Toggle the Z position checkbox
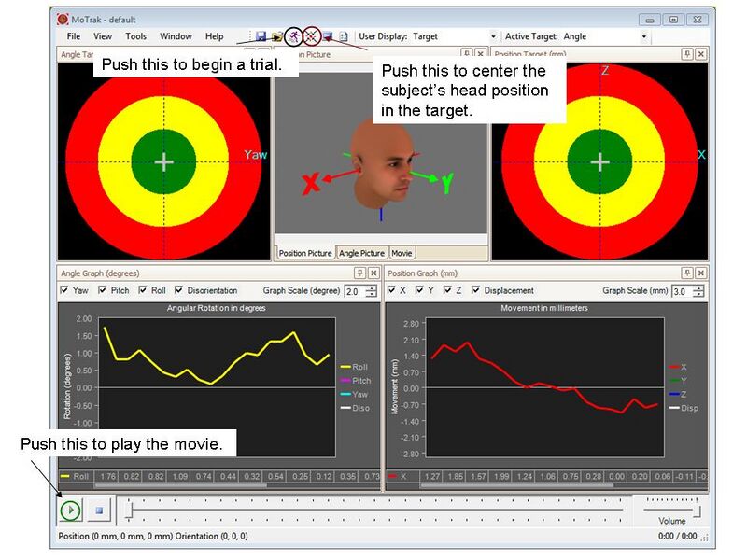This screenshot has width=747, height=560. (447, 290)
